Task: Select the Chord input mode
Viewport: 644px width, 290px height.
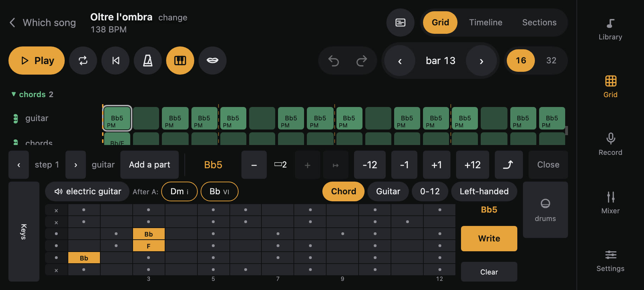Action: click(x=343, y=191)
